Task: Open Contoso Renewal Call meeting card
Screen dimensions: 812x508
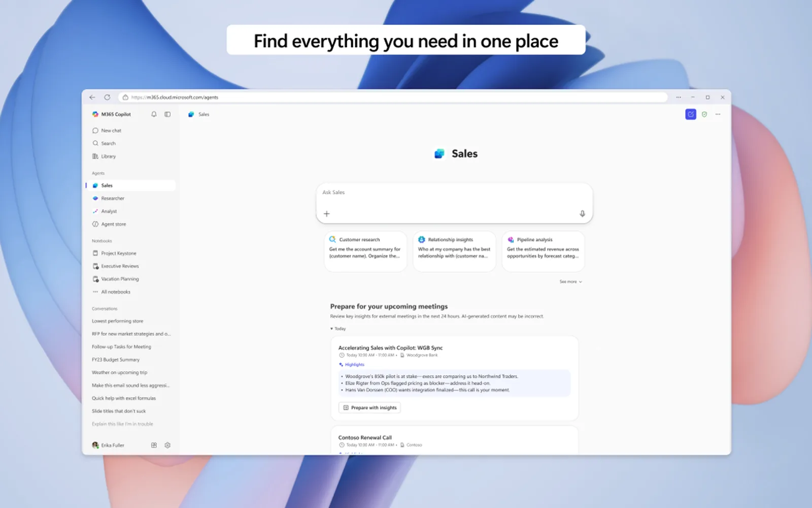Action: 454,440
